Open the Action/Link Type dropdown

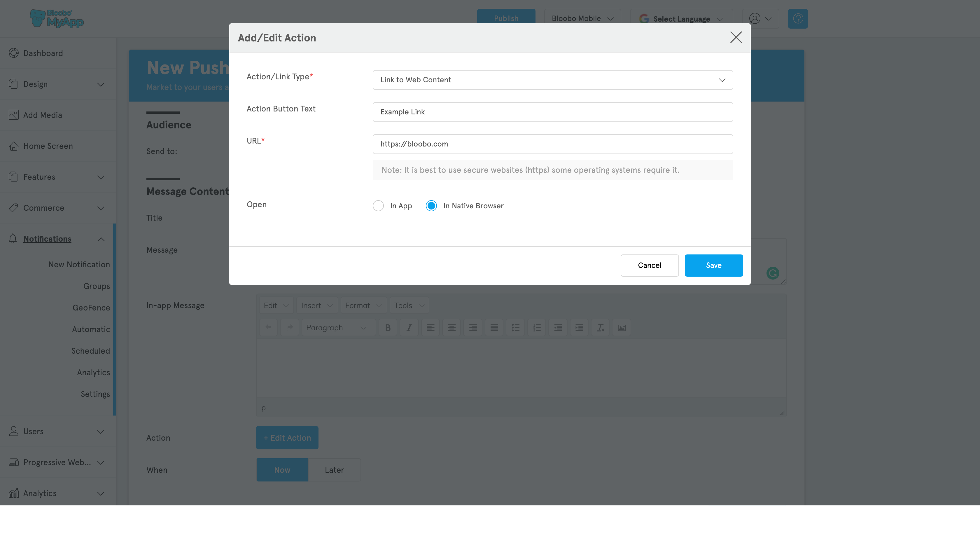552,80
